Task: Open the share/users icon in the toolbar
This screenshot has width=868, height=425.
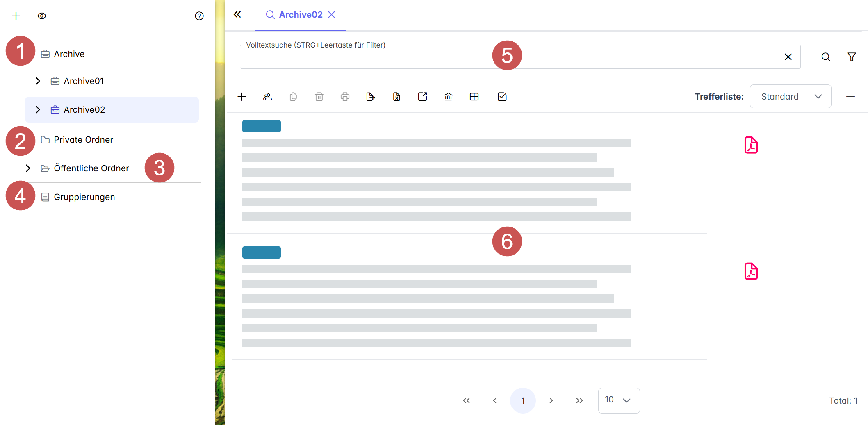Action: point(267,97)
